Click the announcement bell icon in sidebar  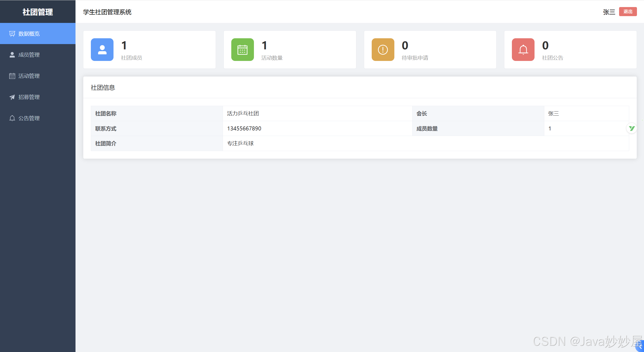[x=12, y=118]
